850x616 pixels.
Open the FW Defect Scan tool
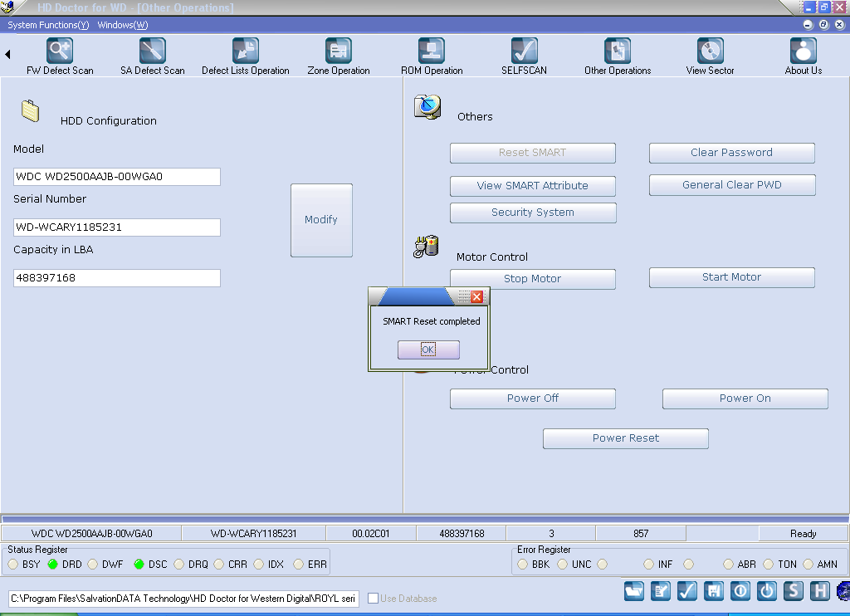pyautogui.click(x=60, y=56)
